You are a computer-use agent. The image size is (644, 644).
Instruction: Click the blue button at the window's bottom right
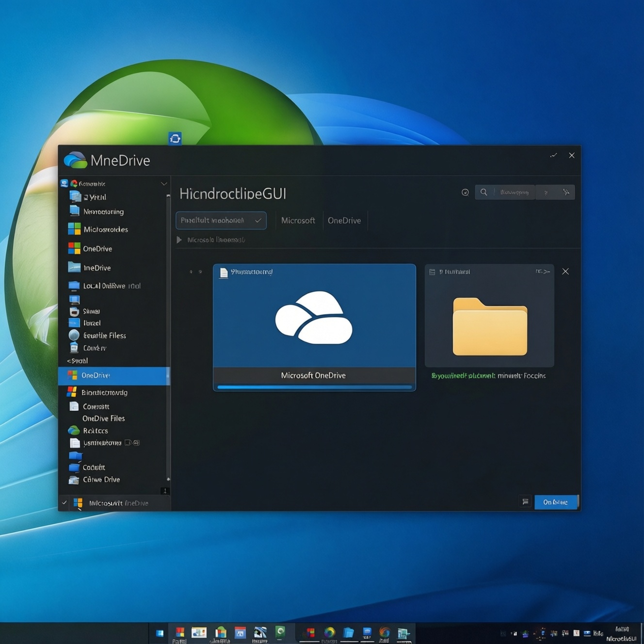click(x=556, y=502)
